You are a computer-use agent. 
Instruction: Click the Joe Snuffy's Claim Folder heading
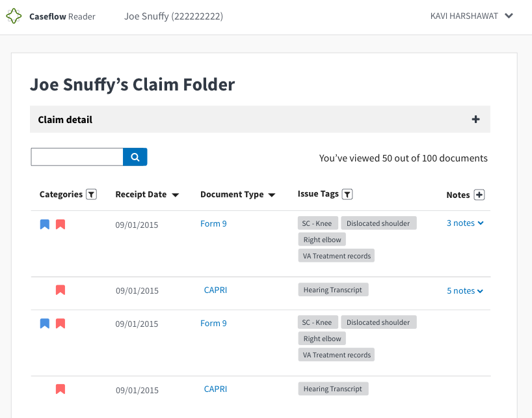(132, 85)
